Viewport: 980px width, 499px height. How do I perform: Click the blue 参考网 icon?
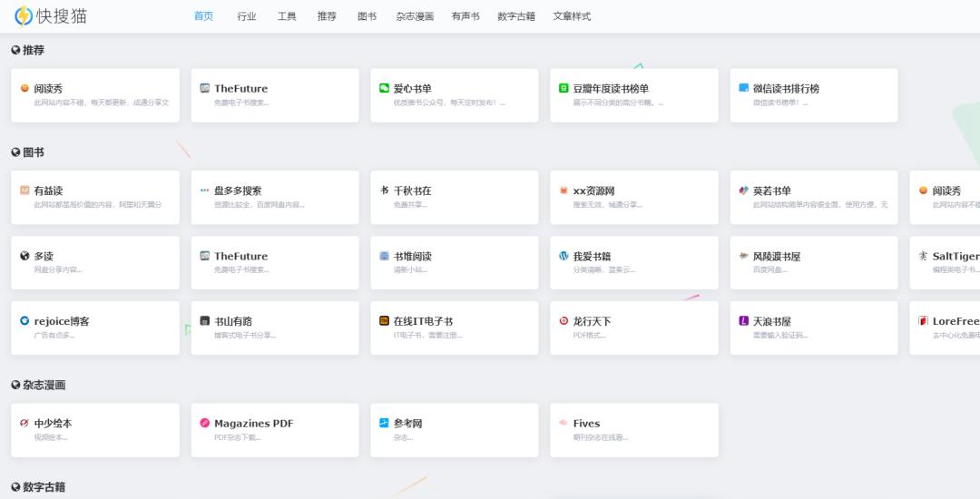pyautogui.click(x=384, y=423)
